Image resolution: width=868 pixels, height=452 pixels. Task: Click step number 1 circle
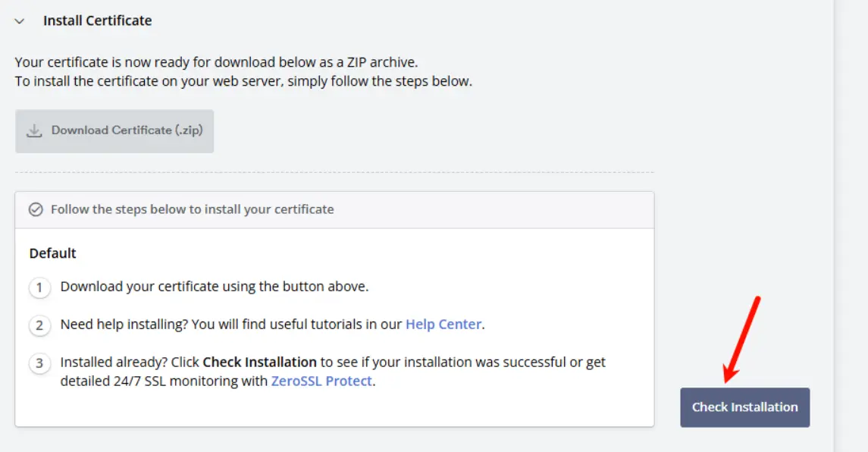pos(39,287)
